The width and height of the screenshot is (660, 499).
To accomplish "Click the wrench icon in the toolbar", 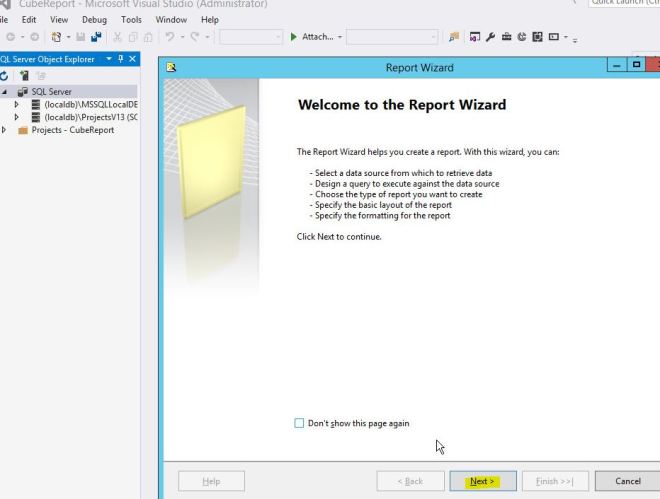I will coord(492,37).
